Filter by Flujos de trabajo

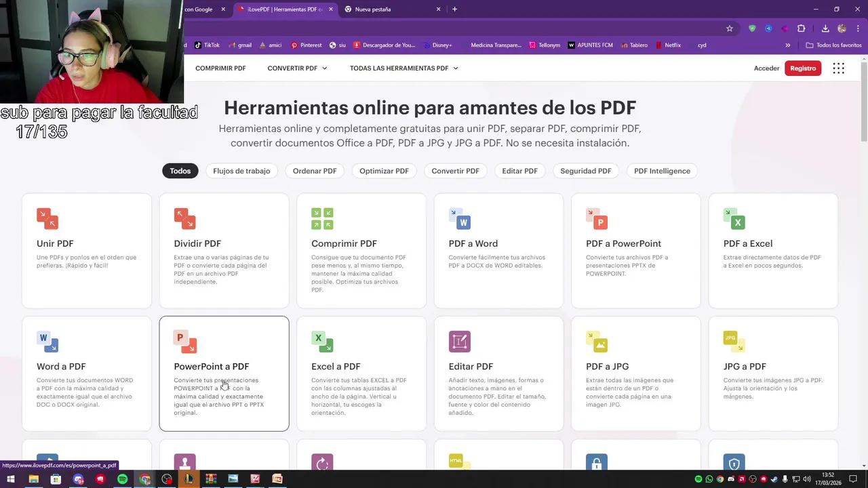pyautogui.click(x=241, y=171)
